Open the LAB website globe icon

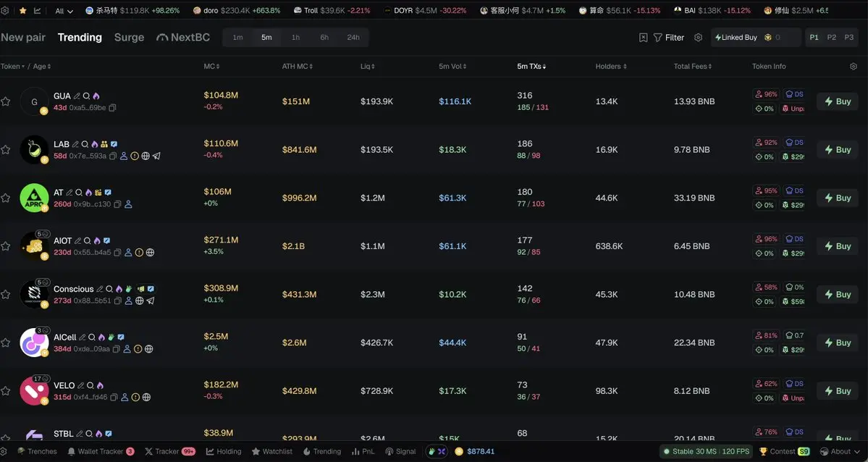pyautogui.click(x=146, y=156)
